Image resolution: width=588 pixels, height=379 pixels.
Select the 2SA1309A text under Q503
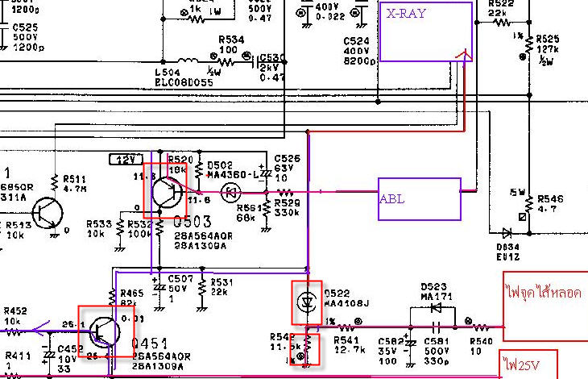pyautogui.click(x=201, y=246)
